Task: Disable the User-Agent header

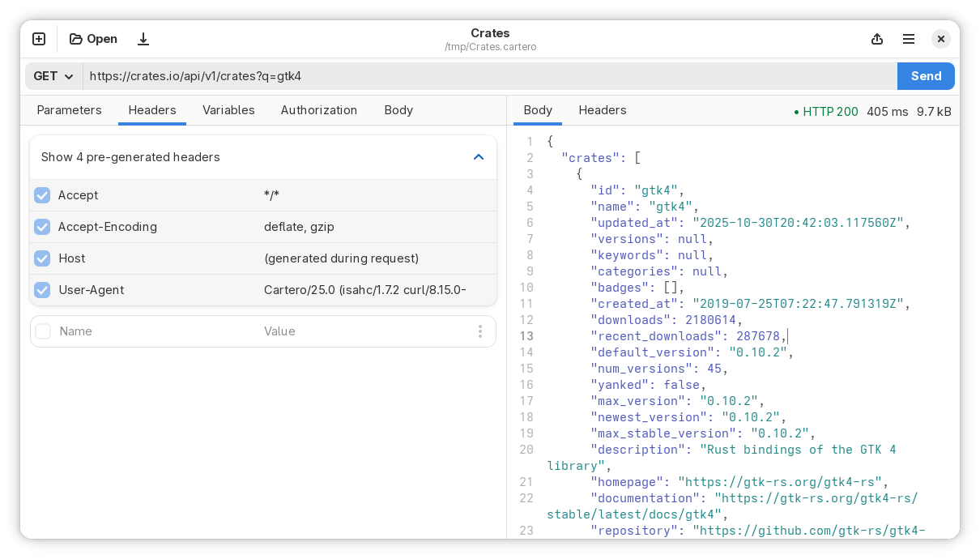Action: [42, 290]
